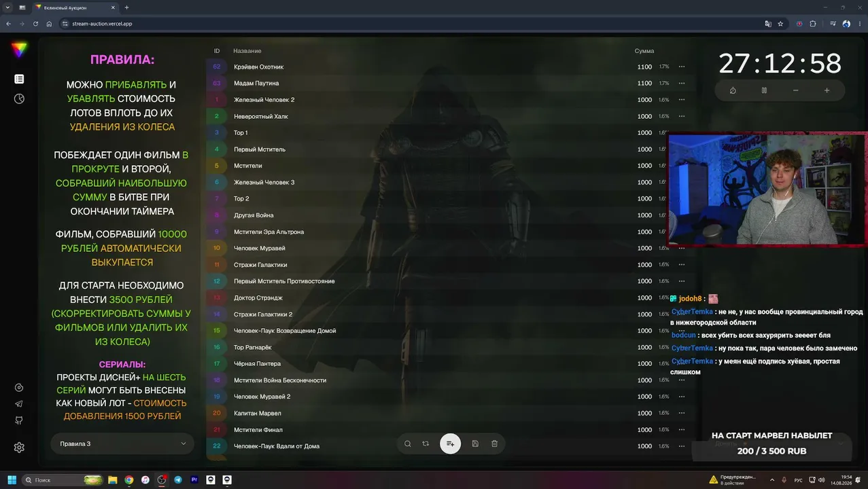Click the shuffle/repeat arrows icon in bottom toolbar
This screenshot has width=868, height=489.
[426, 443]
